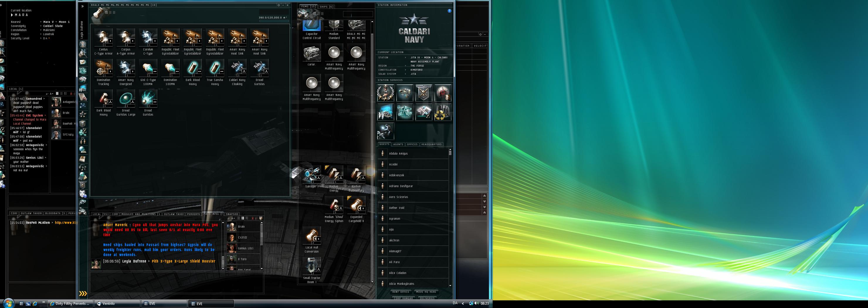Screen dimensions: 868x308
Task: Select the Expanded Cargohold II item
Action: tap(356, 210)
